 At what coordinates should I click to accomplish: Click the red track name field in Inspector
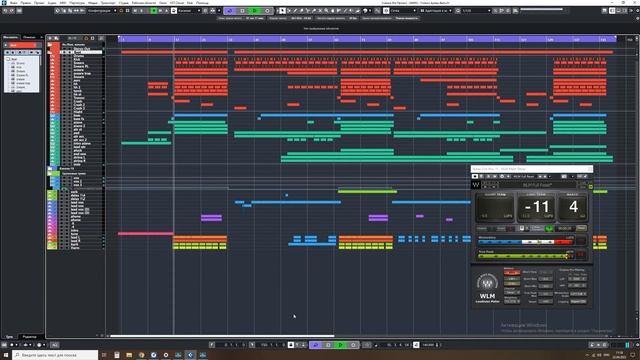[x=22, y=45]
